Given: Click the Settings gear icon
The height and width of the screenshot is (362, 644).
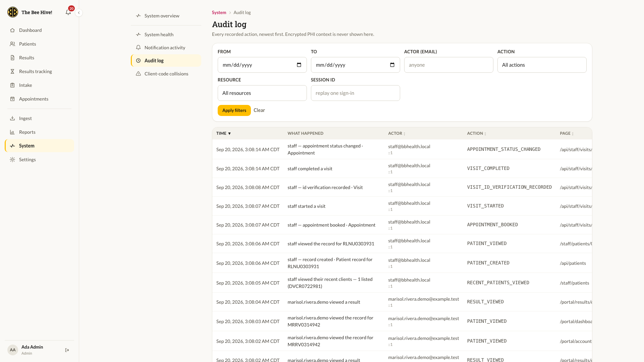Looking at the screenshot, I should pyautogui.click(x=12, y=160).
